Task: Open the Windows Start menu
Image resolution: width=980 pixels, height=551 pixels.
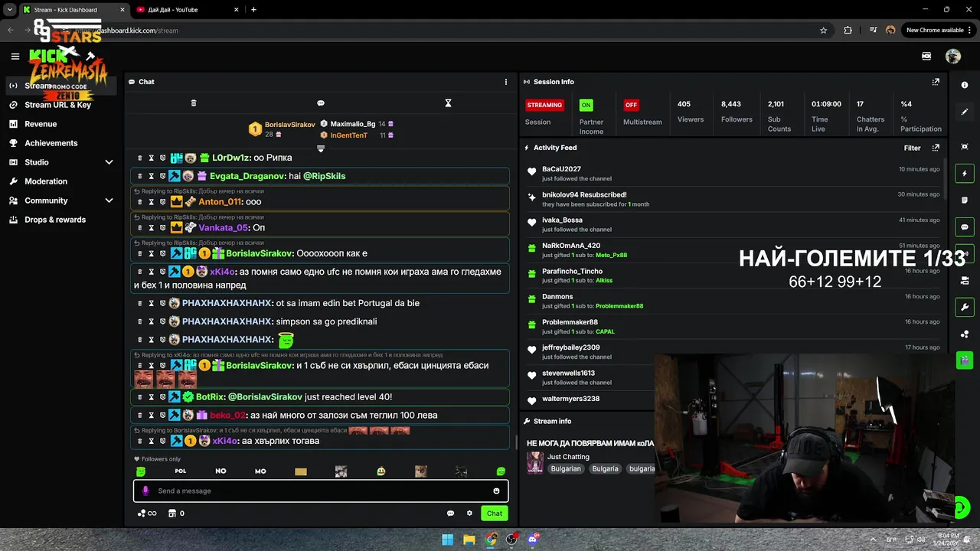Action: point(448,540)
